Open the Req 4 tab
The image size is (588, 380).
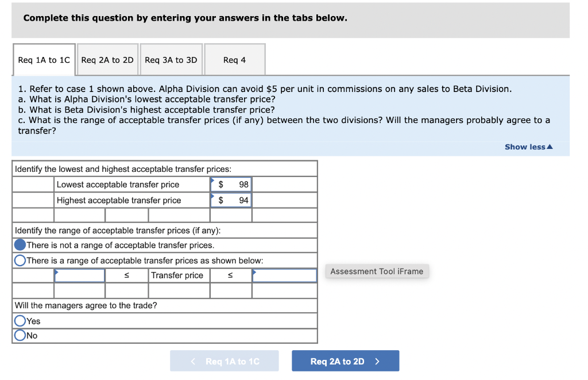pyautogui.click(x=234, y=60)
